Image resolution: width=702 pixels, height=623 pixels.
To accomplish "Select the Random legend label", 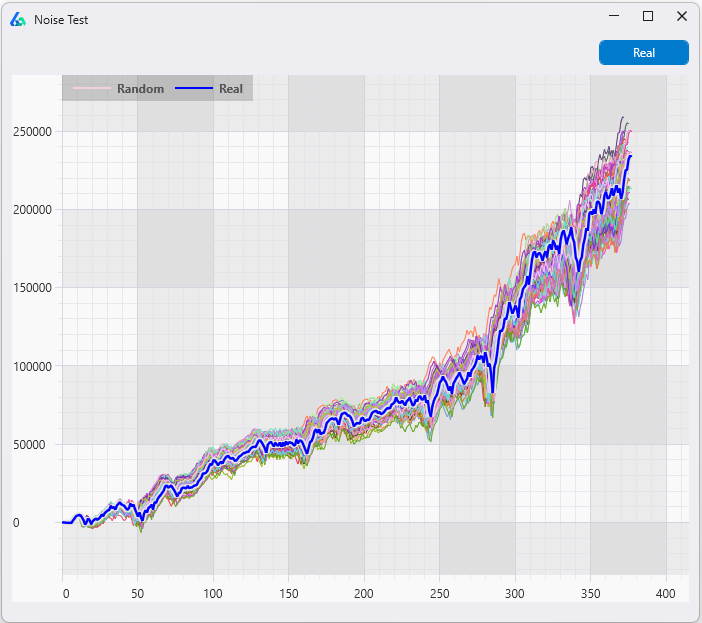I will [x=140, y=89].
